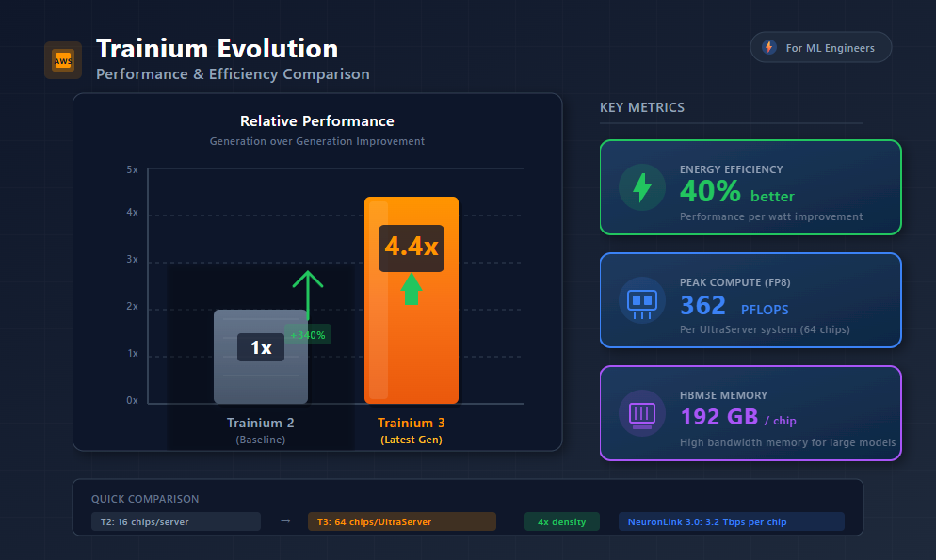Viewport: 936px width, 560px height.
Task: Click the 362 PFLOPS value
Action: [x=734, y=305]
